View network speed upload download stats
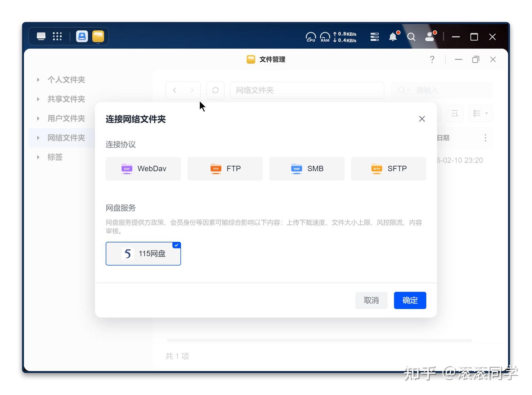This screenshot has width=532, height=395. 345,37
